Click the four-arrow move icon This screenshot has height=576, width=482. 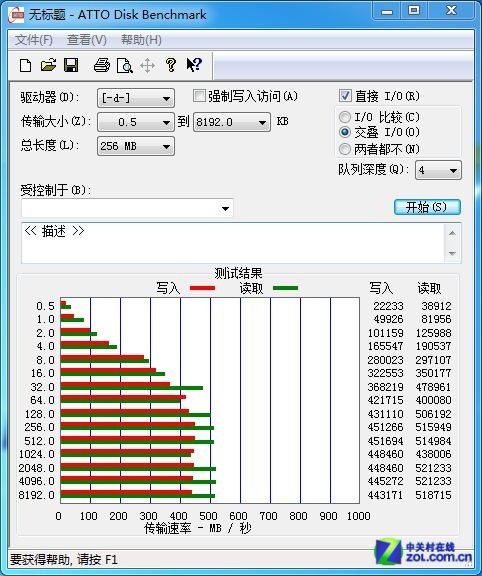[x=147, y=66]
